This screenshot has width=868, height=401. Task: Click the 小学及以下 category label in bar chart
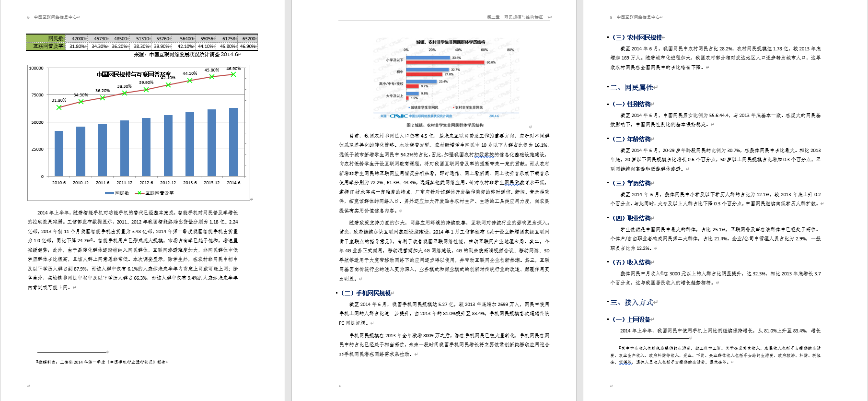click(395, 60)
